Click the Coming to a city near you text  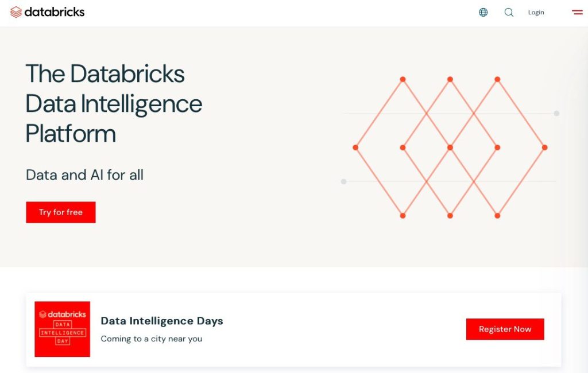tap(151, 339)
